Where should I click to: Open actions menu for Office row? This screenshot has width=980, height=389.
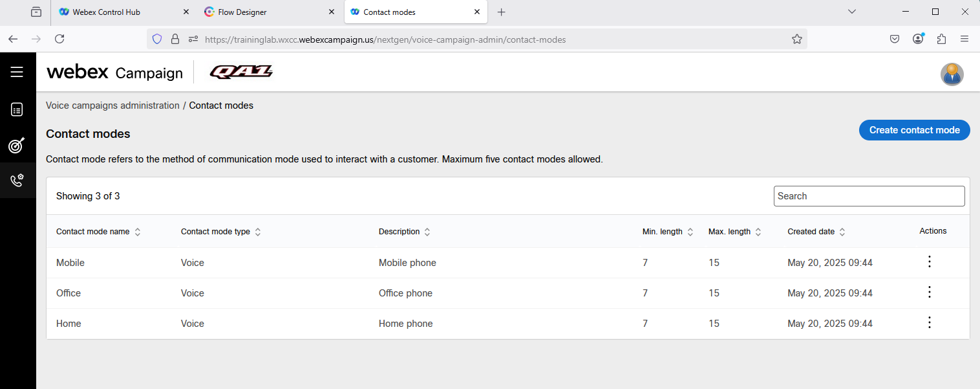click(x=929, y=293)
